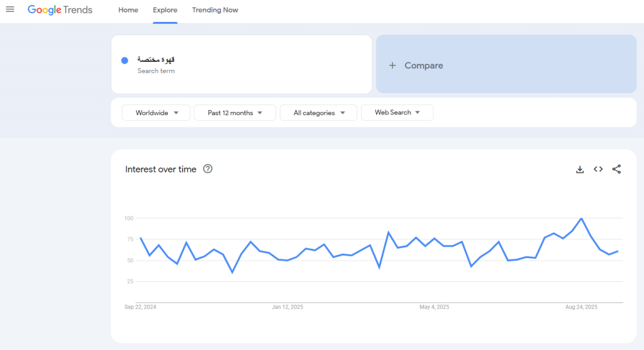Share the Interest over time chart

point(616,169)
